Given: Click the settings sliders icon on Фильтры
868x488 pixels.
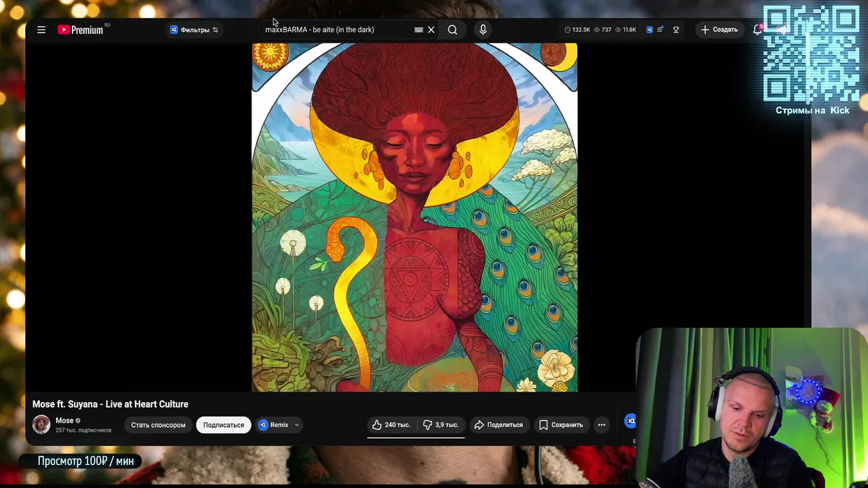Looking at the screenshot, I should point(215,30).
